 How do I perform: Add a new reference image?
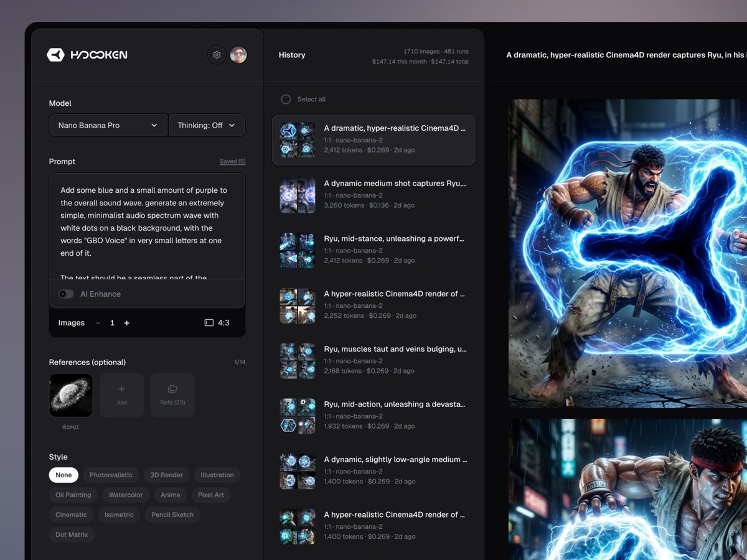[x=122, y=395]
